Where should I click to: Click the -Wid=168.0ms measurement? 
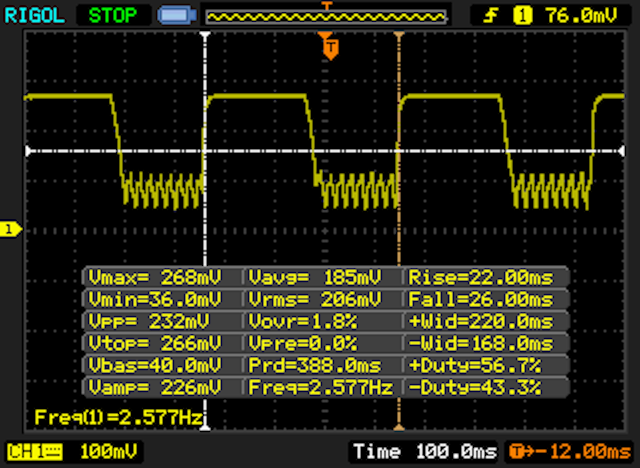coord(481,344)
